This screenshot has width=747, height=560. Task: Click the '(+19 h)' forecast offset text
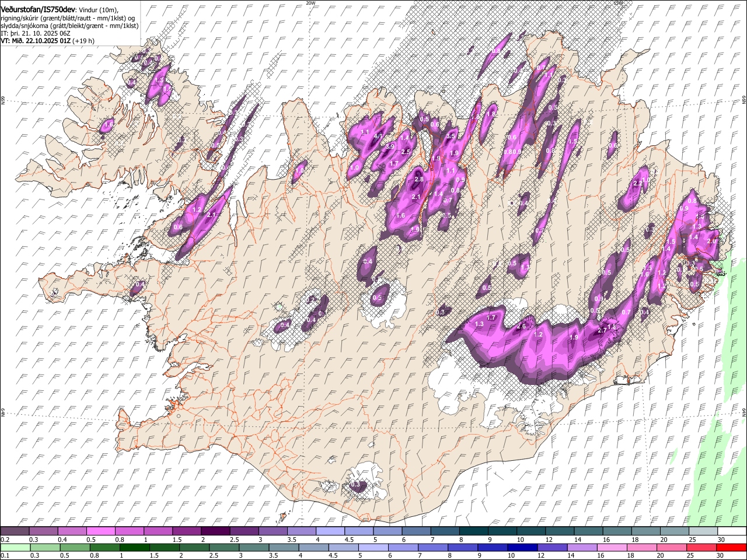pos(83,41)
